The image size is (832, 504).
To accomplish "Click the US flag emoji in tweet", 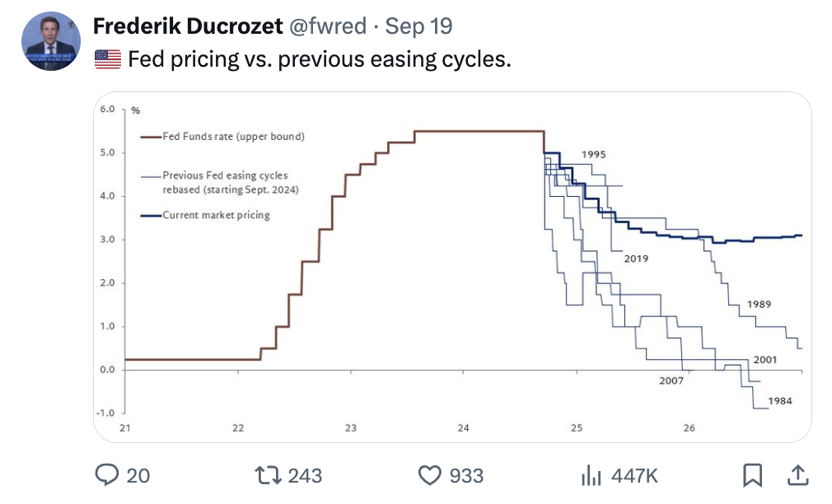I will pos(107,60).
